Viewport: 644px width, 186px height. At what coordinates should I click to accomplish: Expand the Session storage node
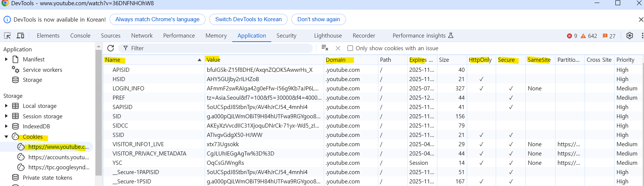[x=6, y=116]
